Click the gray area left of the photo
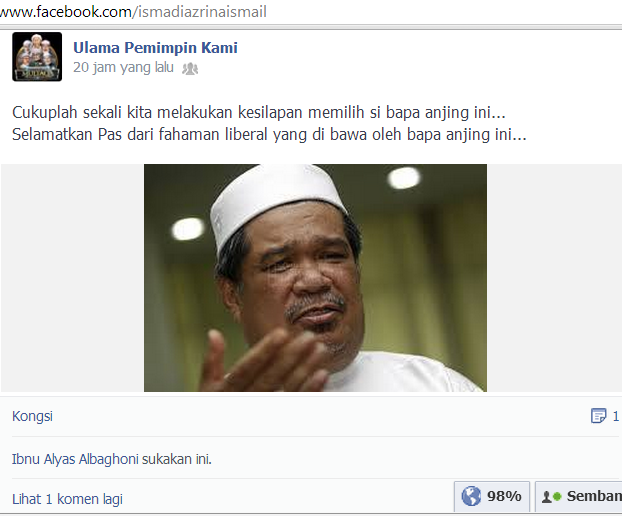The width and height of the screenshot is (622, 516). point(72,278)
